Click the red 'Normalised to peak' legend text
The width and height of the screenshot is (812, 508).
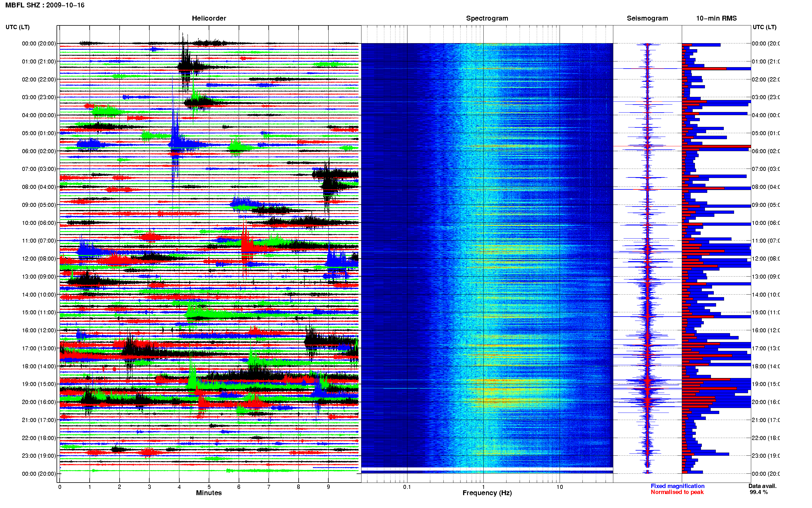coord(677,492)
